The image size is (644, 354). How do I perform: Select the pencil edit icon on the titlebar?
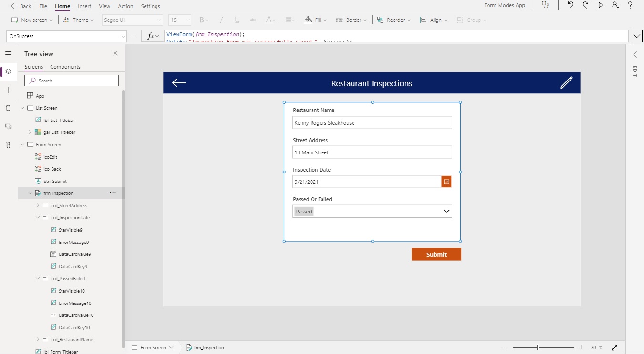point(566,82)
